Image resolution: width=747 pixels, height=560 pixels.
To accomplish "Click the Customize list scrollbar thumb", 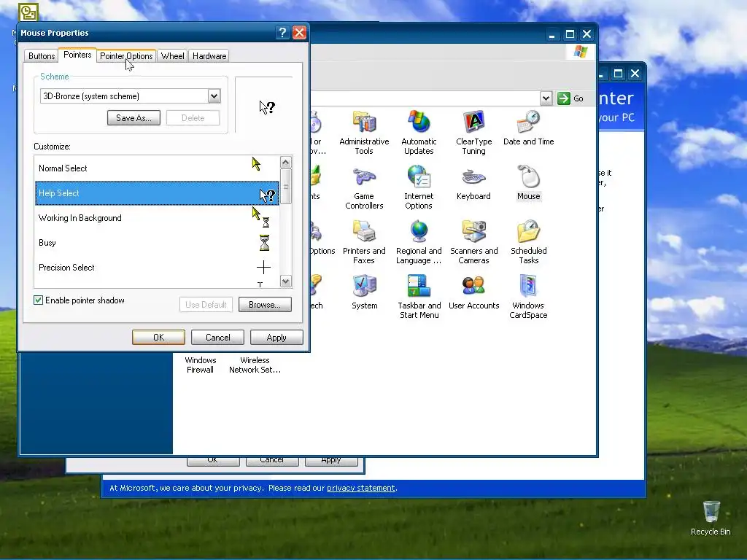I will [x=286, y=186].
